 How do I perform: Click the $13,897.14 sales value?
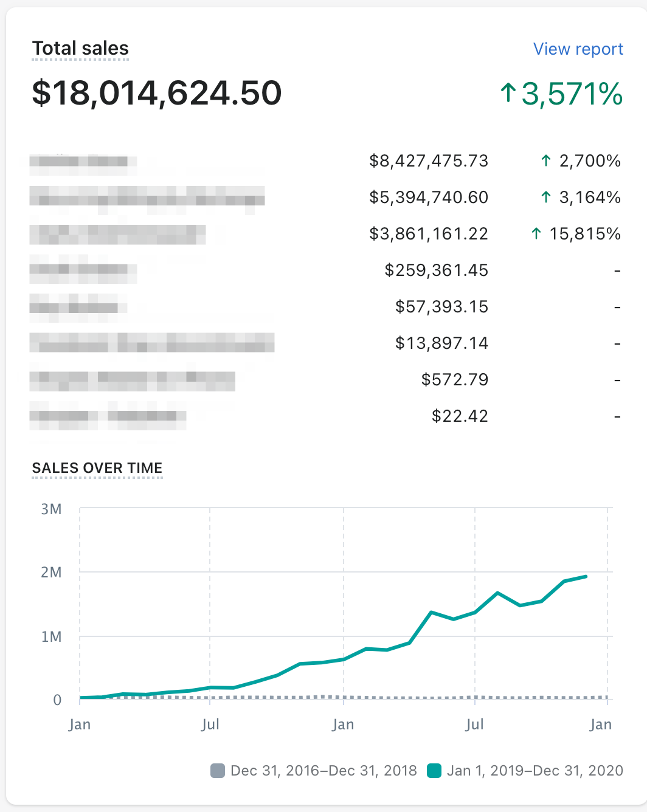pyautogui.click(x=441, y=343)
